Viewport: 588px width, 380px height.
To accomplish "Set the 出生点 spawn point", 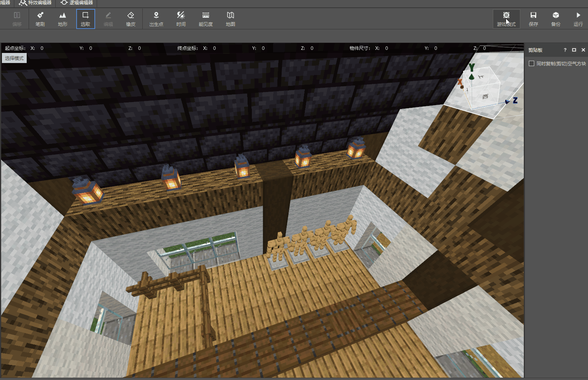I will pos(156,19).
